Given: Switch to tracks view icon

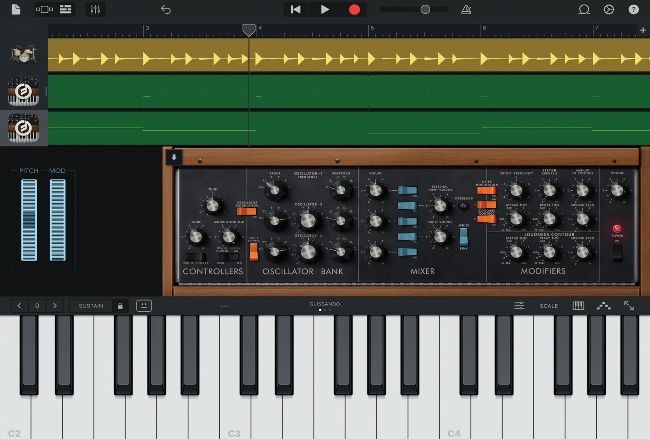Looking at the screenshot, I should [65, 9].
